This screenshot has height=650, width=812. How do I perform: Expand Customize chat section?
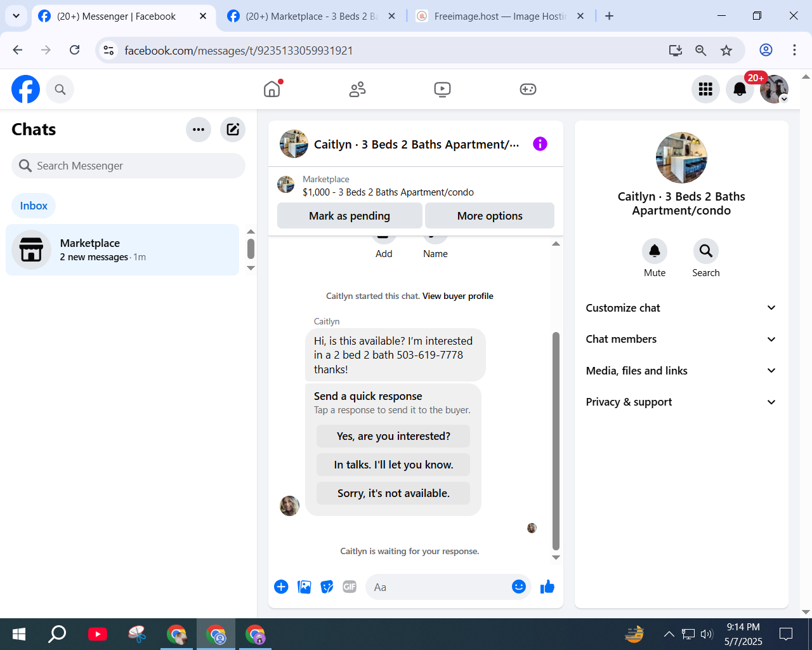[681, 308]
